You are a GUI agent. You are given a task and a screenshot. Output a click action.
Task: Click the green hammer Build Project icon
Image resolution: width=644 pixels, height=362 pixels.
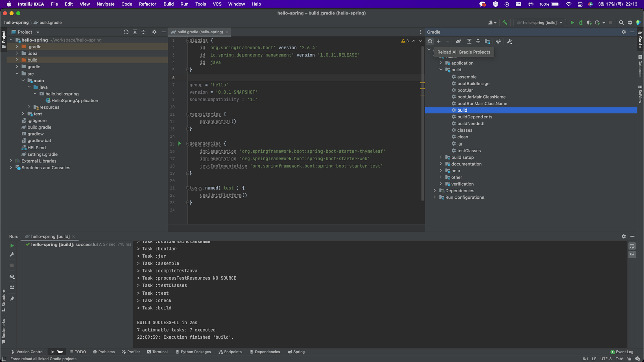coord(505,23)
